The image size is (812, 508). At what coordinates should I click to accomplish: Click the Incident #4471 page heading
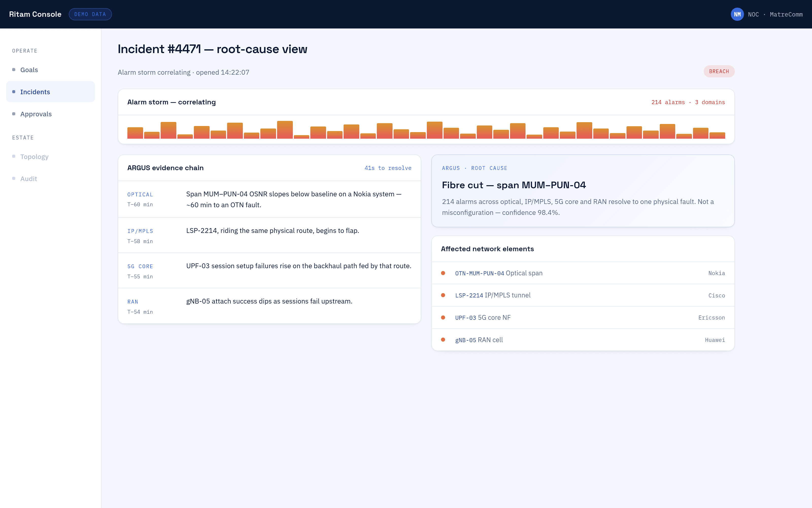coord(212,49)
